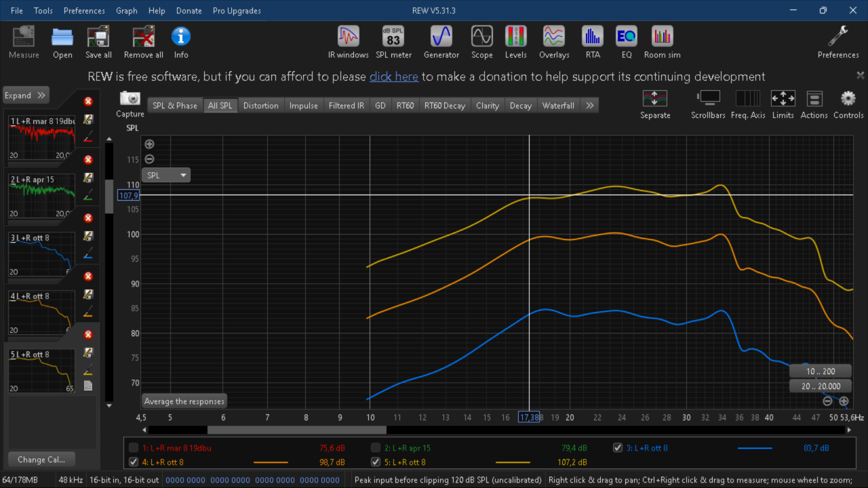Open the RTA analyzer
Screen dimensions: 868x488
[593, 42]
